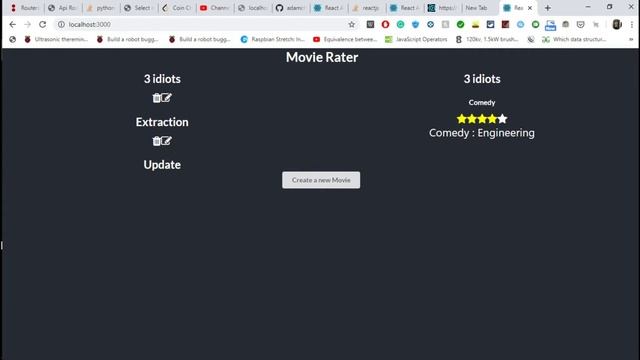Open Which data structur bookmark
Screen dimensions: 640x360
pos(574,39)
